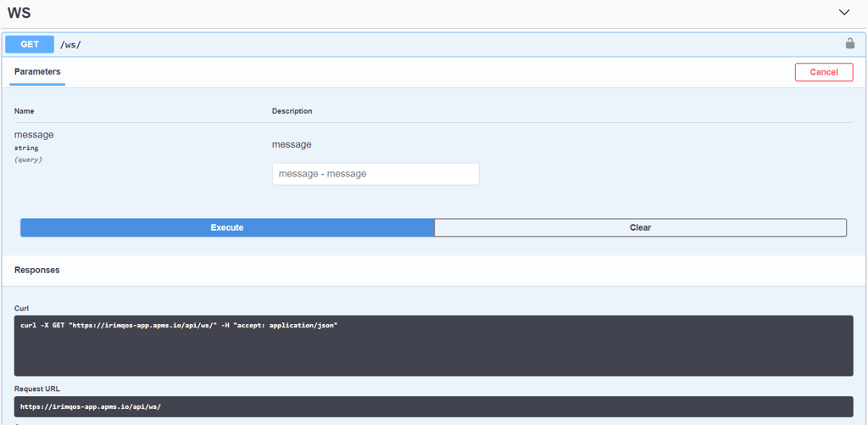Click the Description column header
Screen dimensions: 868x425
(x=292, y=111)
